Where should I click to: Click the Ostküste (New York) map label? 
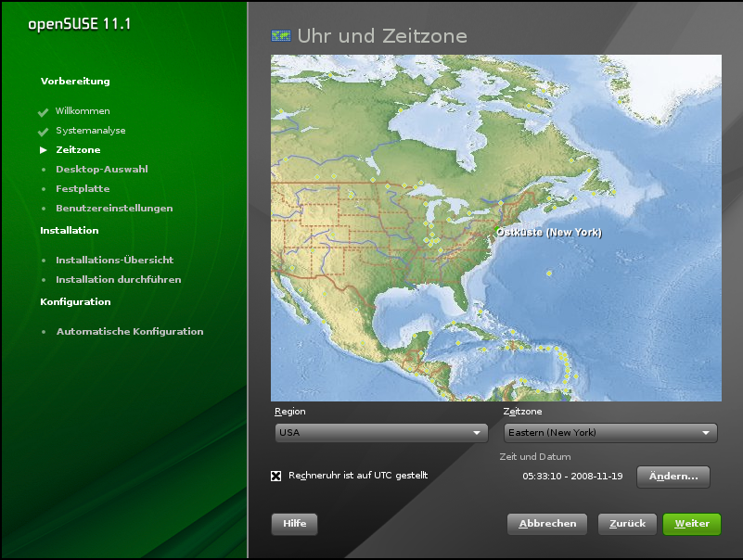(x=549, y=233)
